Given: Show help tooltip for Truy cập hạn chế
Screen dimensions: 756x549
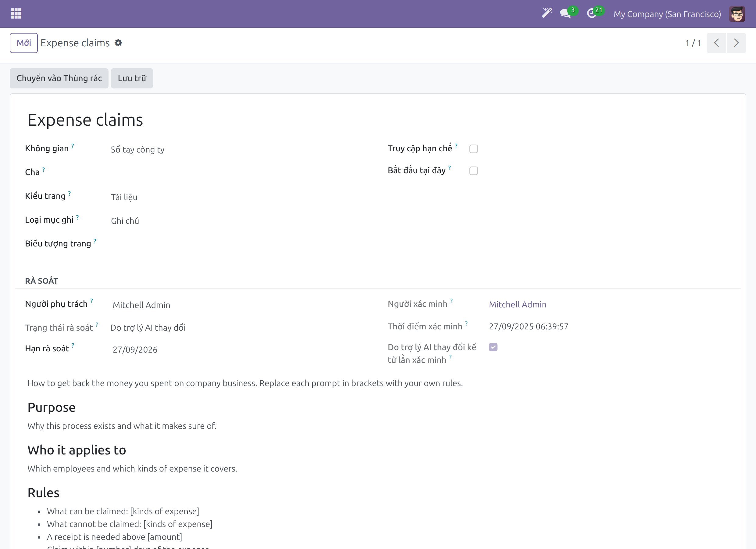Looking at the screenshot, I should click(x=456, y=146).
